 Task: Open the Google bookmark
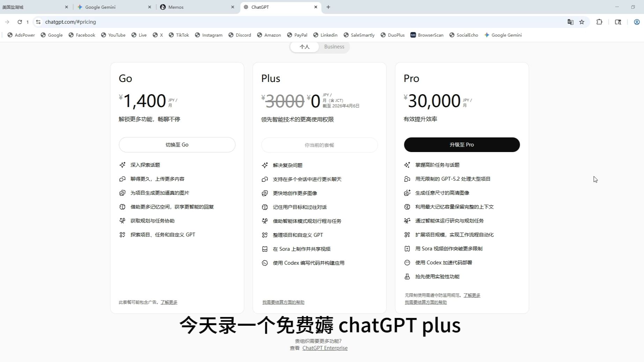click(52, 35)
